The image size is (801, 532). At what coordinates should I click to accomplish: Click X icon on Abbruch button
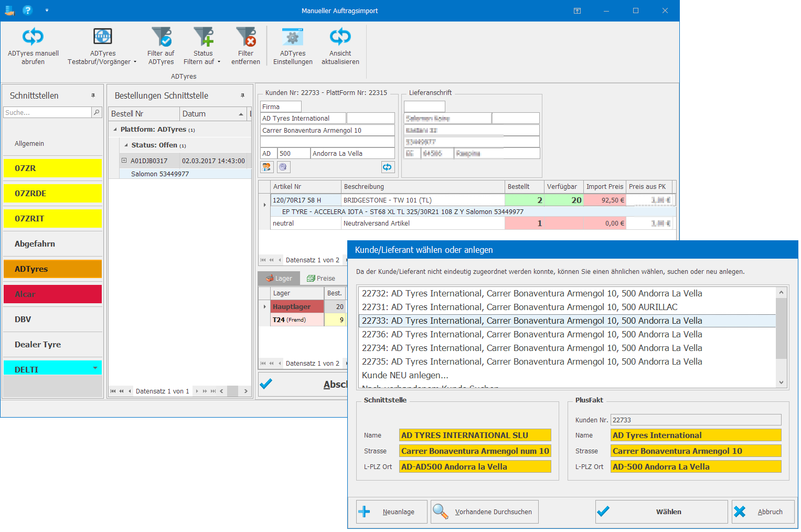tap(740, 512)
